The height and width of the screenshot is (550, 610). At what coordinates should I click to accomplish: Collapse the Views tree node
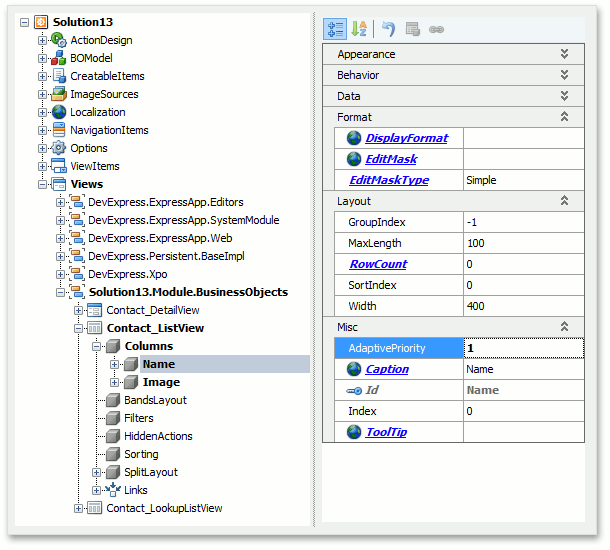[42, 184]
